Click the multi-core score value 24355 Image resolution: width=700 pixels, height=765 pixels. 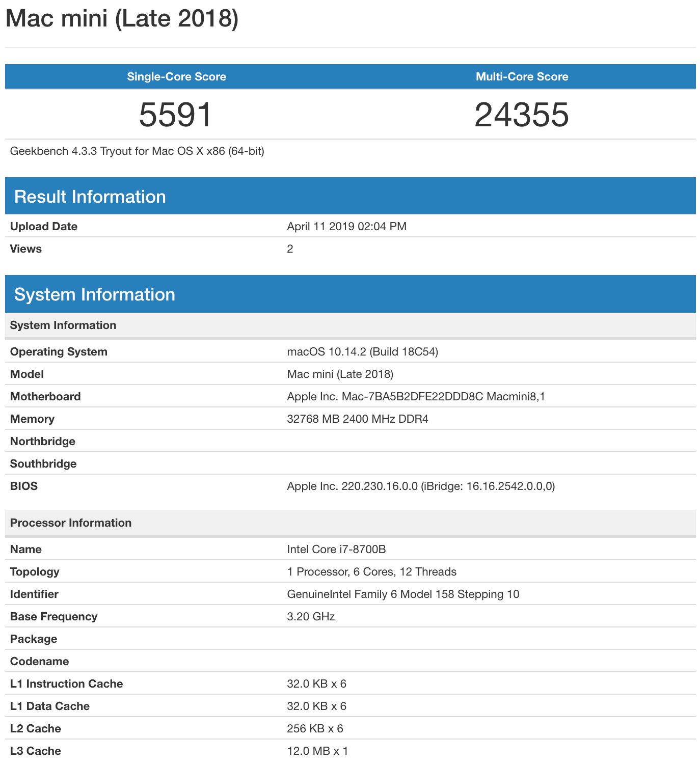coord(522,115)
